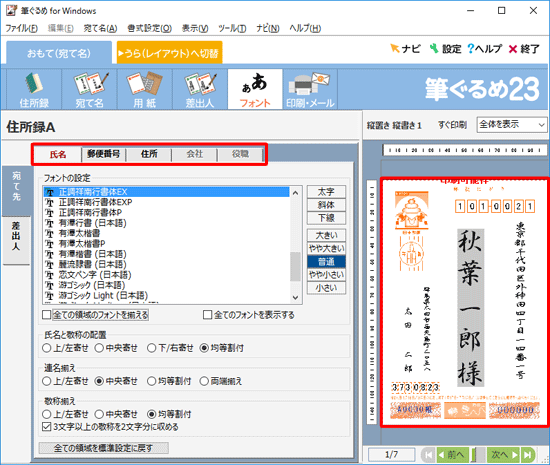Switch to the 氏名 tab
The height and width of the screenshot is (465, 550).
(58, 154)
